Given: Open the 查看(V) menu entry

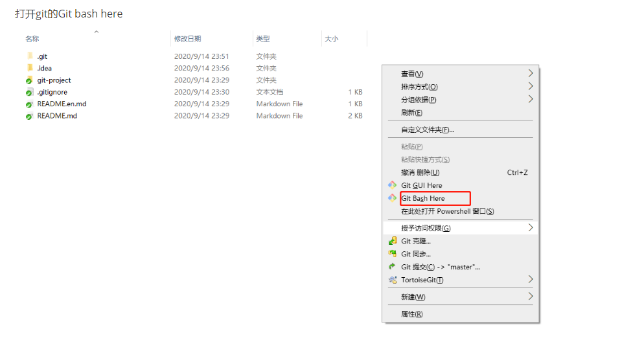Looking at the screenshot, I should tap(460, 74).
